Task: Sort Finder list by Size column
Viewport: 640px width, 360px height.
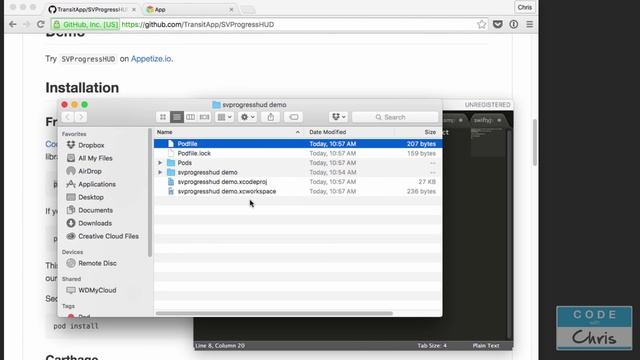Action: point(418,132)
